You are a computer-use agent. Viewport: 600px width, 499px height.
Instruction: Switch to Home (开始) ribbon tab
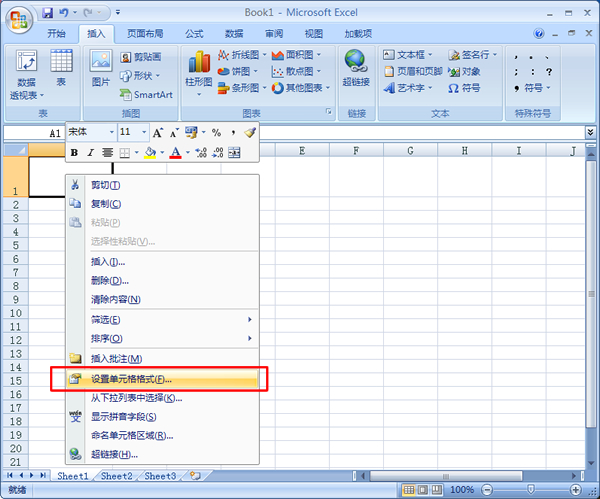point(57,34)
